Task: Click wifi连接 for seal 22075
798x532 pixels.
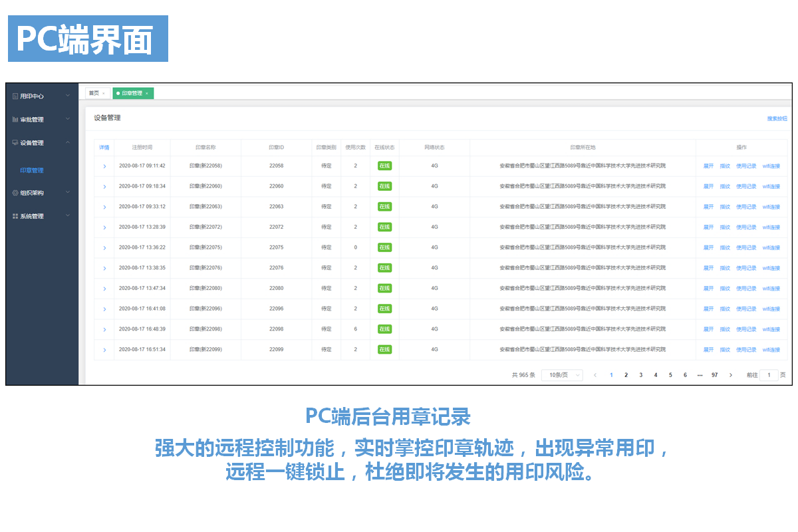Action: (x=771, y=248)
